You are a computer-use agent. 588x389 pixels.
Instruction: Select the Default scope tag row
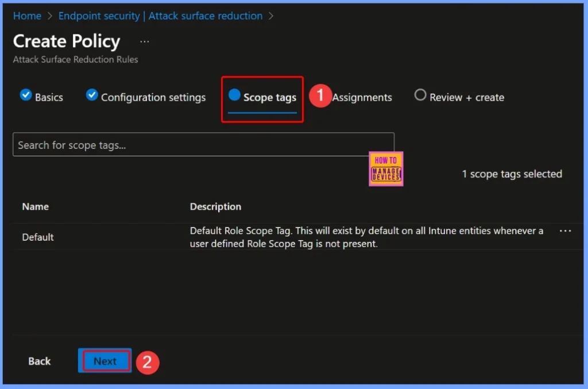tap(38, 237)
